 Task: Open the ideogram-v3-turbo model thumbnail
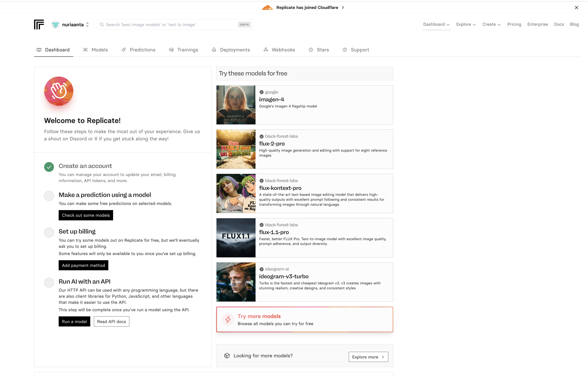click(236, 282)
